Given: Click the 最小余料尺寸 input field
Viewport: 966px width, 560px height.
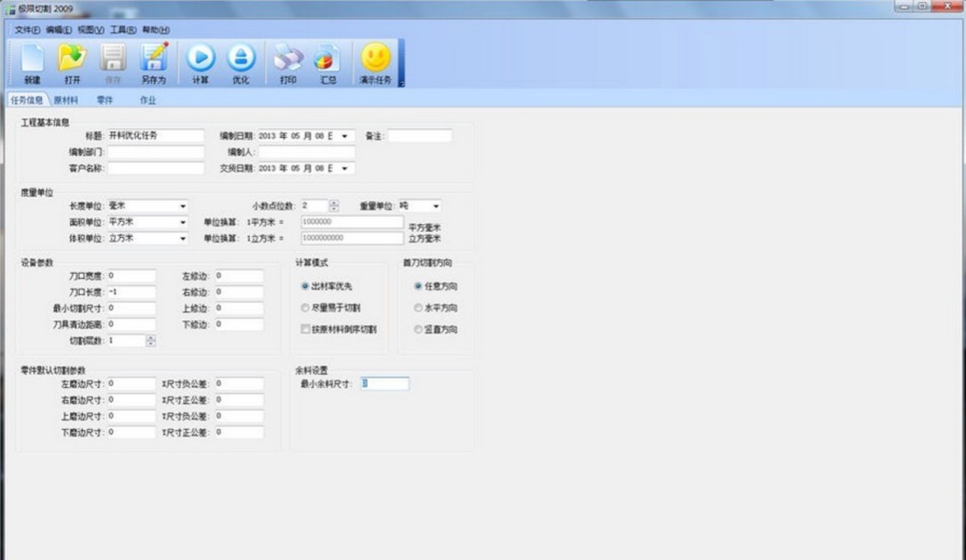Looking at the screenshot, I should pyautogui.click(x=385, y=384).
